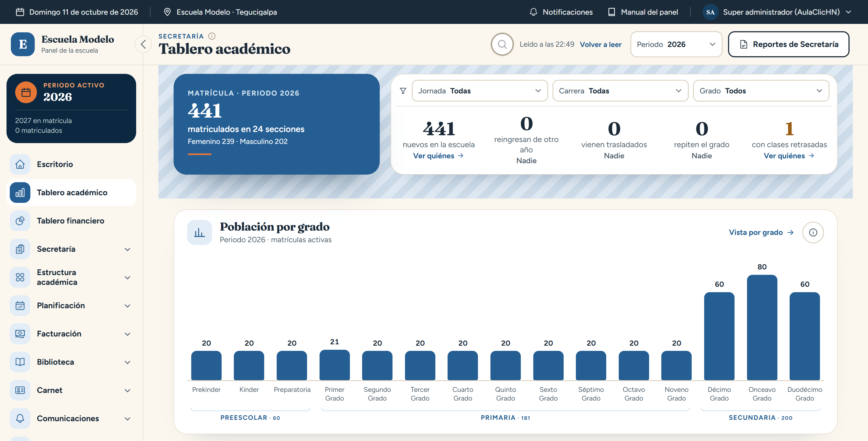Screen dimensions: 868x441
Task: Click the Onceavo Grado bar showing 80
Action: pos(762,327)
